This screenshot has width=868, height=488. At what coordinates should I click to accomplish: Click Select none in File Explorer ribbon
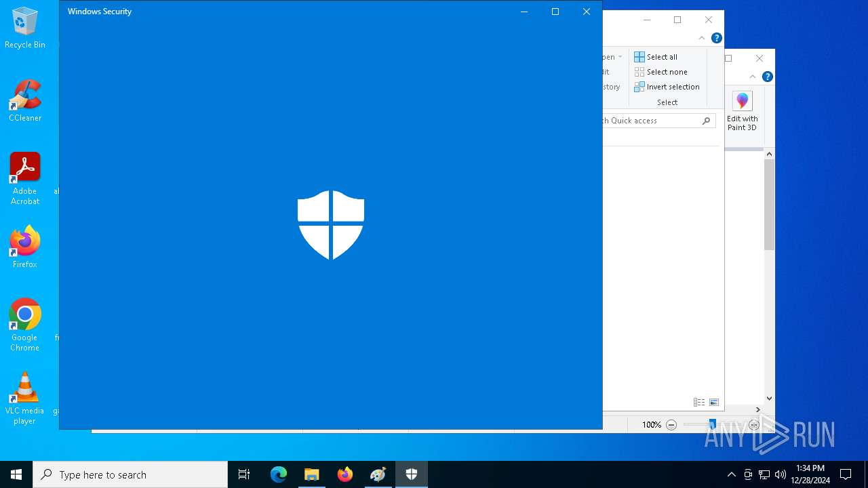[660, 72]
